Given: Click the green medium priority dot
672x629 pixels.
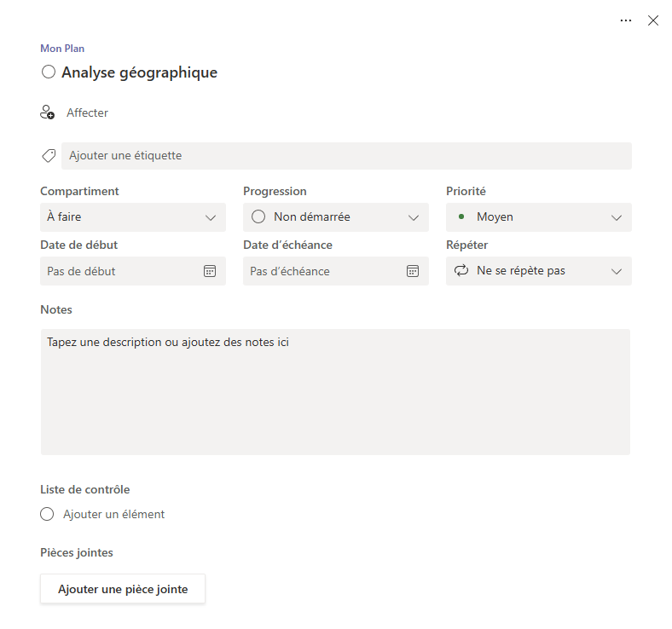Looking at the screenshot, I should tap(461, 216).
